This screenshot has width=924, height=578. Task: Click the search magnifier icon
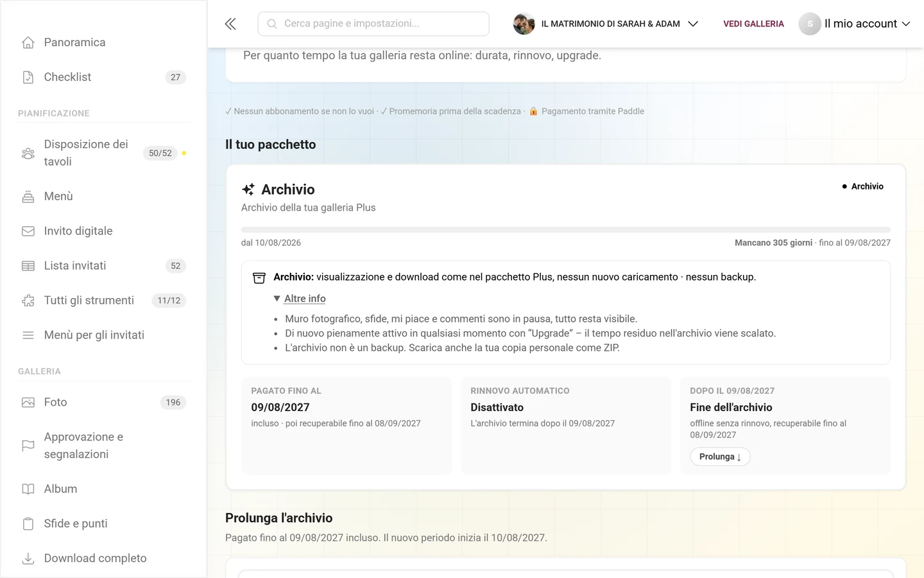(272, 24)
